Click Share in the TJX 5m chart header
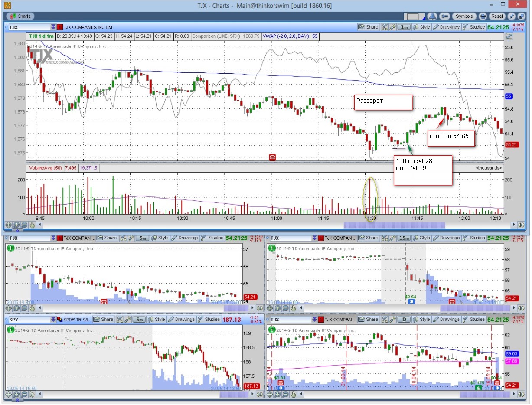Screen dimensions: 532x405 point(107,238)
